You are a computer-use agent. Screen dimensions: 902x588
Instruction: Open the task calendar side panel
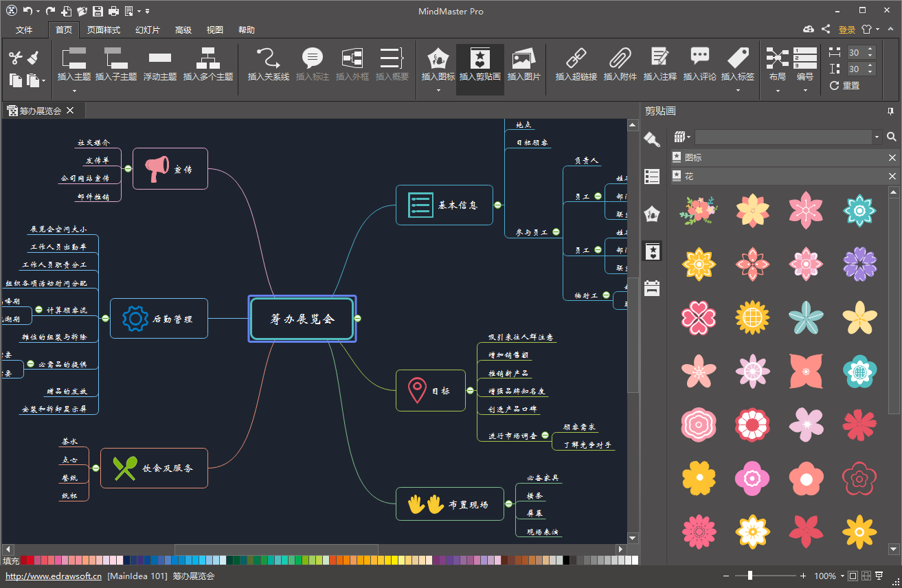652,288
